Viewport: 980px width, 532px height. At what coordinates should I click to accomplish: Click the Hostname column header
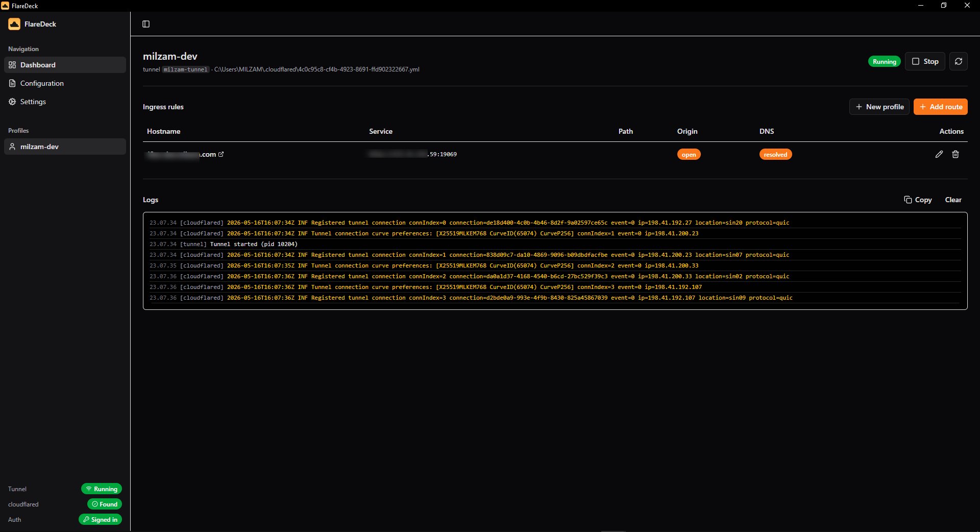click(163, 131)
